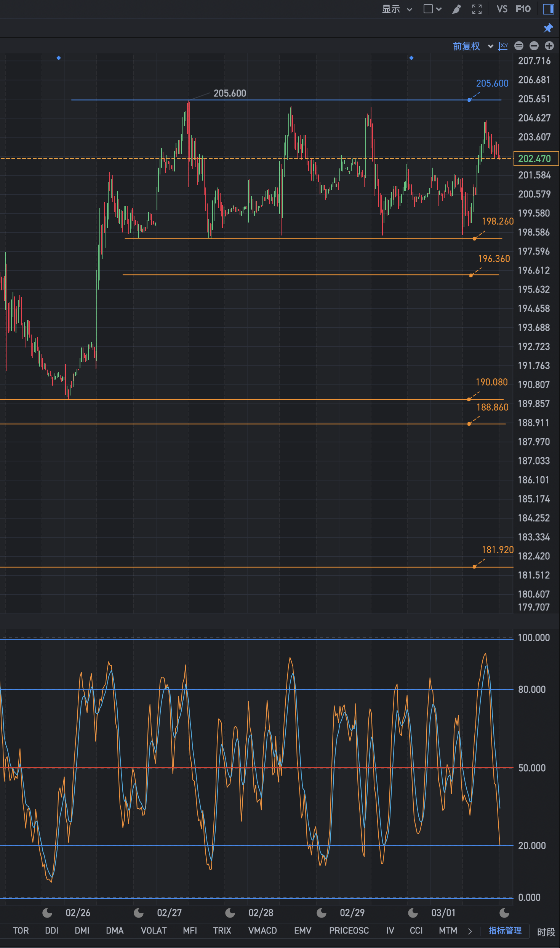Open the F10 company info
560x948 pixels.
(x=523, y=9)
